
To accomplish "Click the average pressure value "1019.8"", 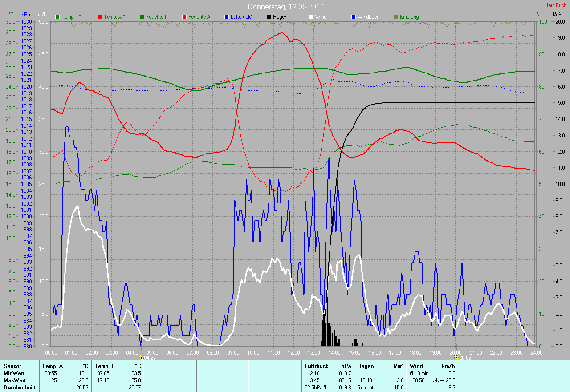I will [x=343, y=388].
